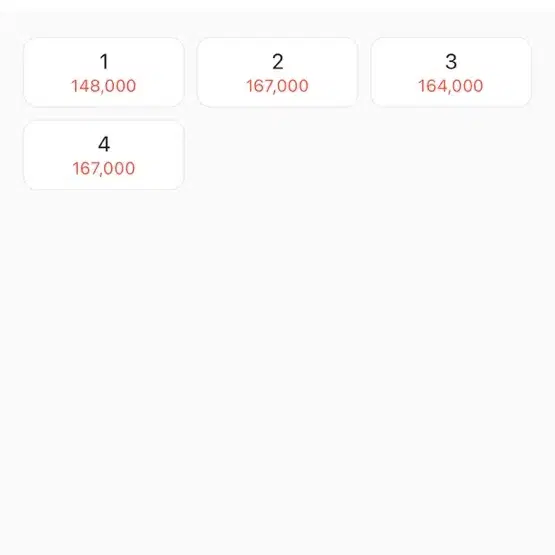Select the tile showing 3 and 164,000

(451, 72)
